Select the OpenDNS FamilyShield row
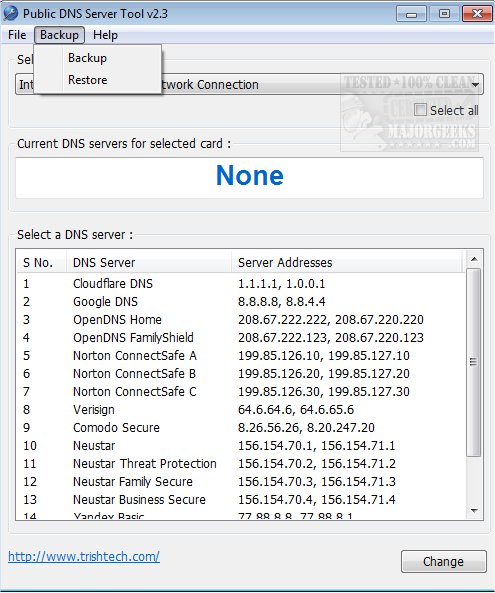This screenshot has width=495, height=593. pos(241,338)
